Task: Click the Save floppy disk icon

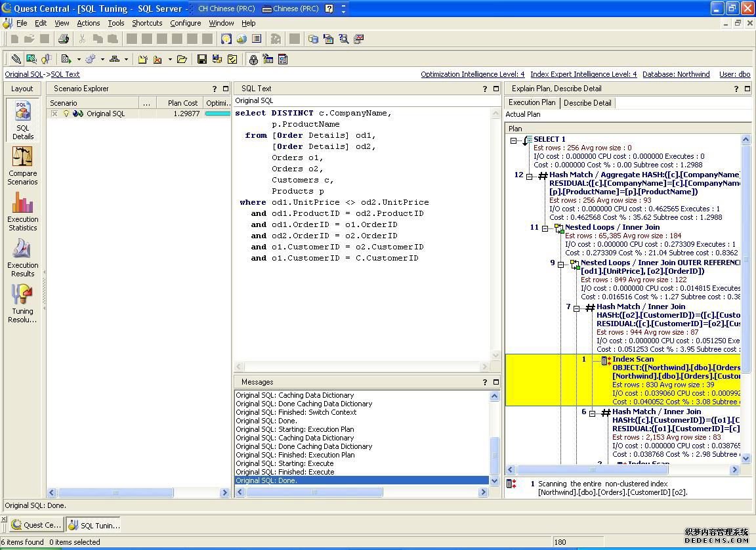Action: [202, 59]
